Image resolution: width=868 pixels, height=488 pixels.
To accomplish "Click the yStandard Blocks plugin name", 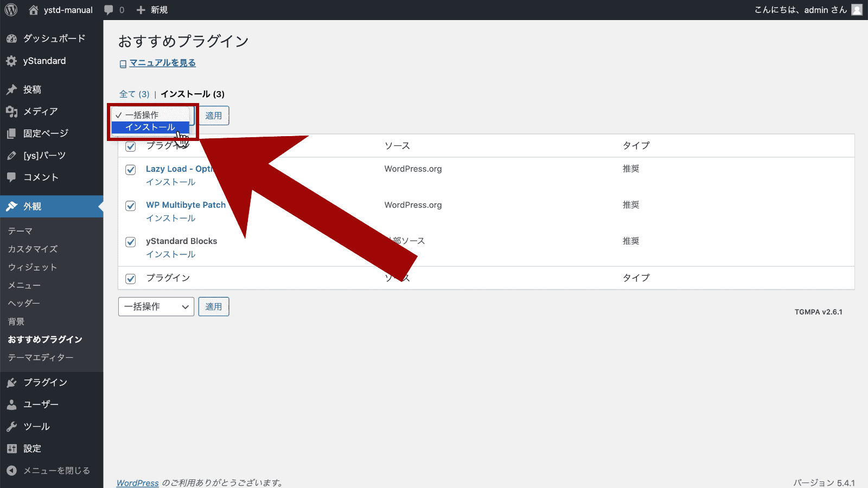I will pyautogui.click(x=182, y=241).
